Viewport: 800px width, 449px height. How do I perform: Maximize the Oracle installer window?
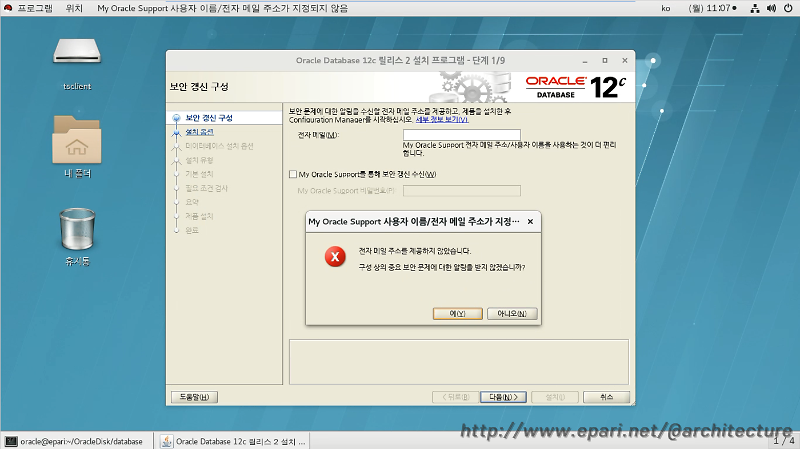point(605,60)
